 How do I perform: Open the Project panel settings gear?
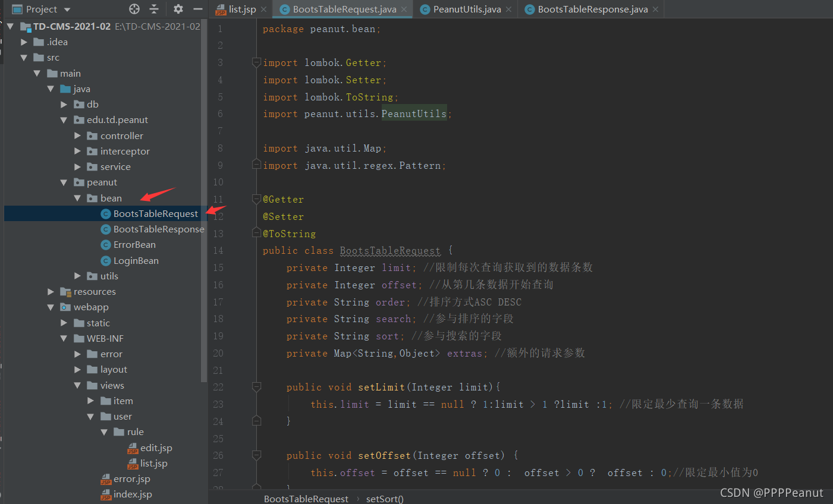(178, 9)
